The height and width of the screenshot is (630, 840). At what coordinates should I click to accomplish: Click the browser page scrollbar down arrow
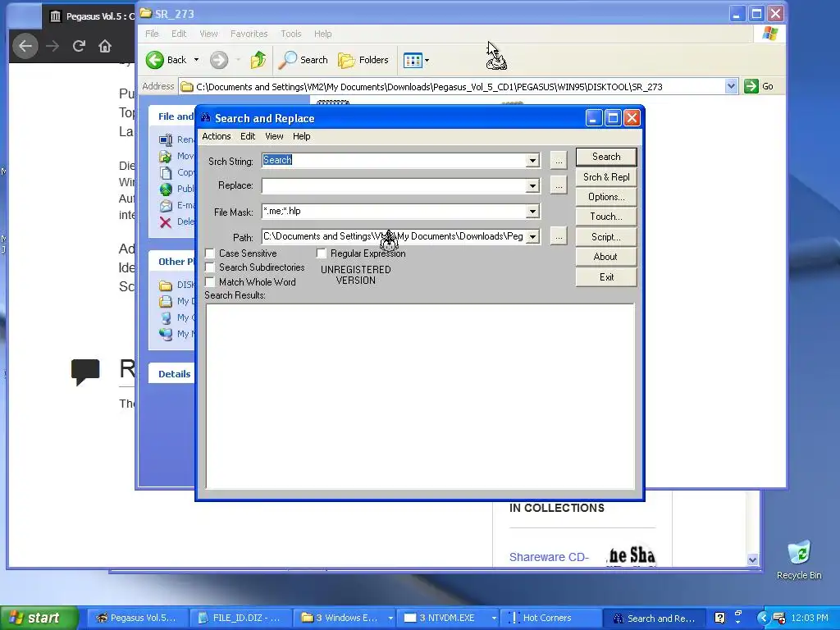(753, 559)
